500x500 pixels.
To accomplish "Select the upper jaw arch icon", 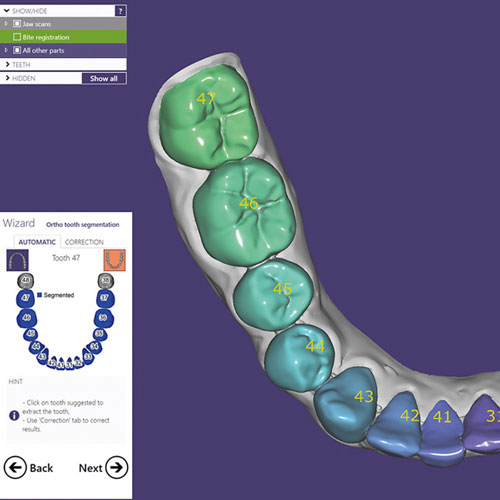I will (17, 260).
